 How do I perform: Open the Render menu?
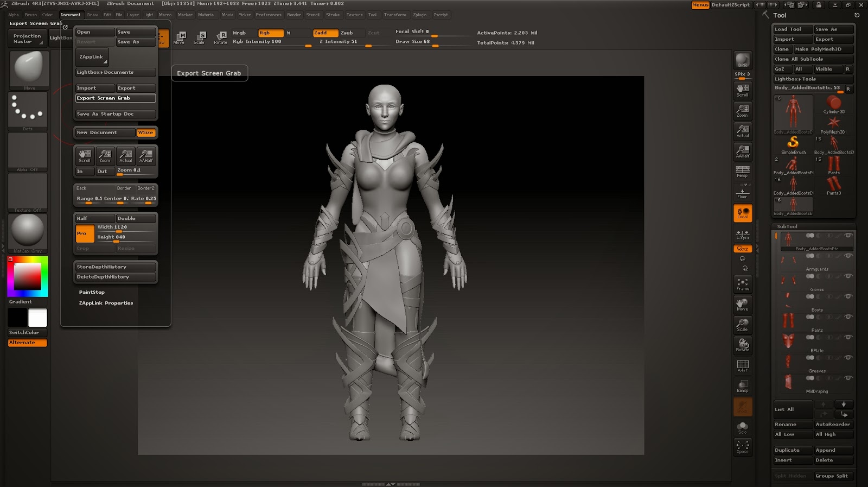[294, 15]
